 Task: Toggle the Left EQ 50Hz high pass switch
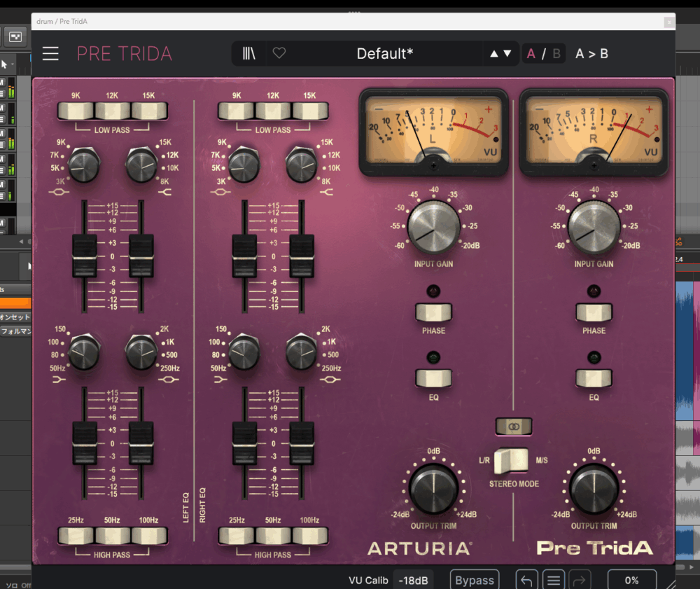113,535
